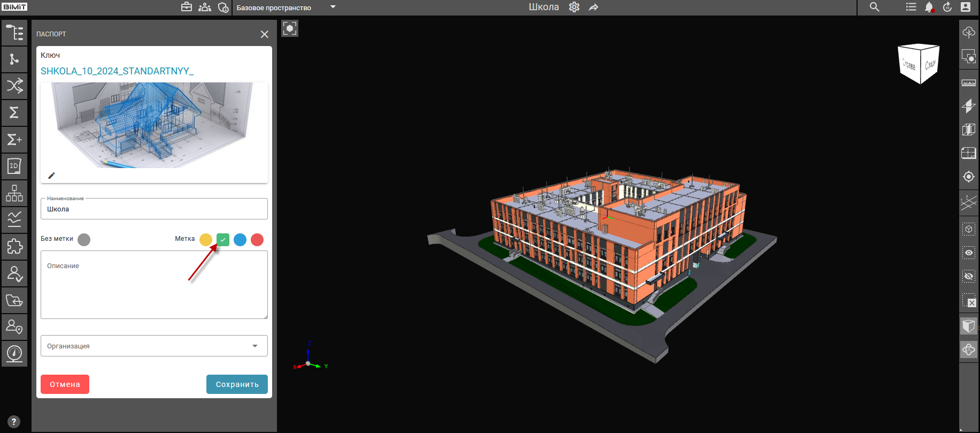Open the model tree structure panel

(x=14, y=33)
